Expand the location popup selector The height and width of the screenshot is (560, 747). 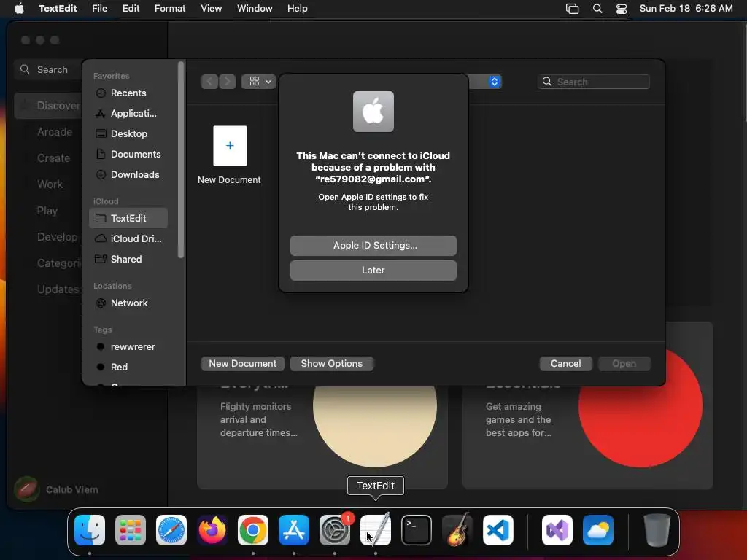click(494, 82)
